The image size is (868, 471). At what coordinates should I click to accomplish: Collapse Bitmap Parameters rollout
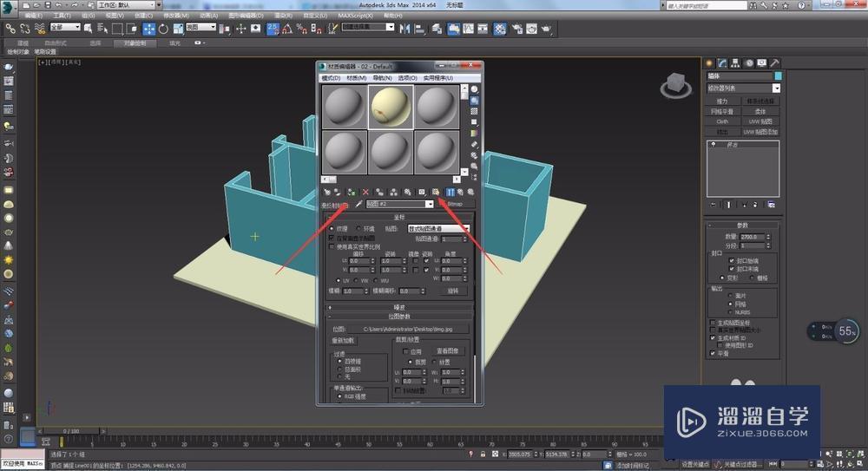pyautogui.click(x=399, y=317)
